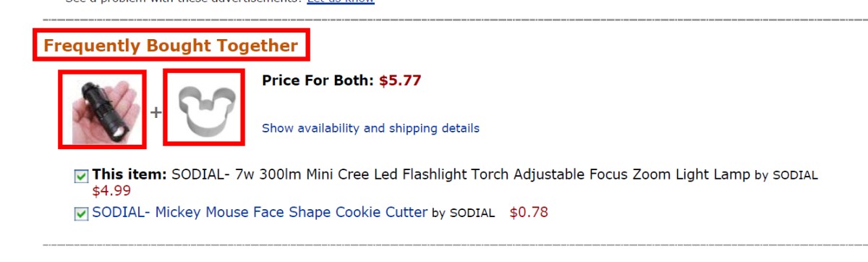The height and width of the screenshot is (262, 868).
Task: Click the $0.78 cookie cutter price
Action: 529,212
